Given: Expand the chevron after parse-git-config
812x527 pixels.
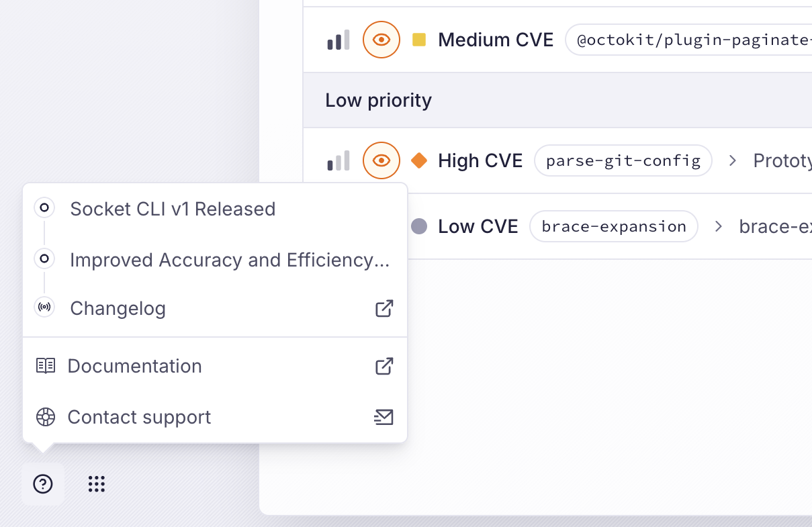Looking at the screenshot, I should (x=731, y=160).
